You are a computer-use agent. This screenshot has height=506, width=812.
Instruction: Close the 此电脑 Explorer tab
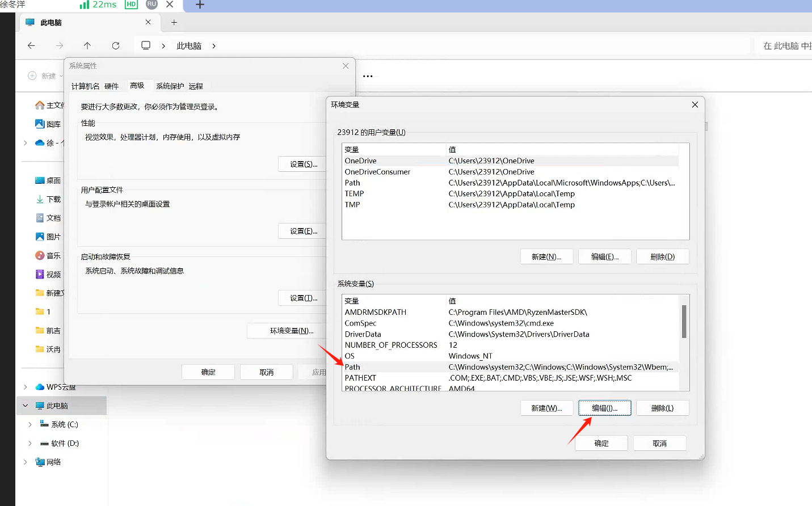point(148,22)
